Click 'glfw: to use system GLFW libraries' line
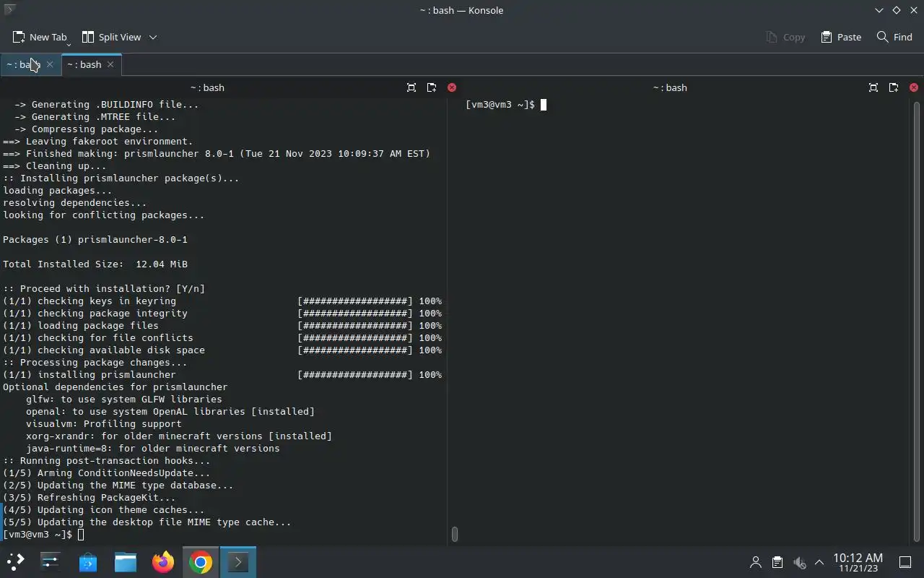 tap(124, 400)
